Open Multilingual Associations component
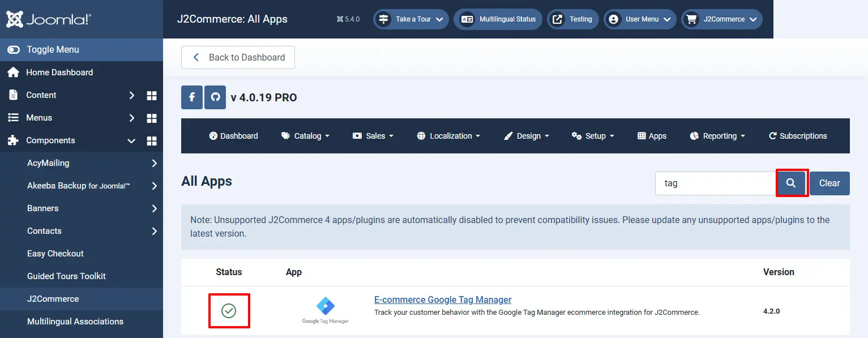Image resolution: width=868 pixels, height=338 pixels. (75, 322)
